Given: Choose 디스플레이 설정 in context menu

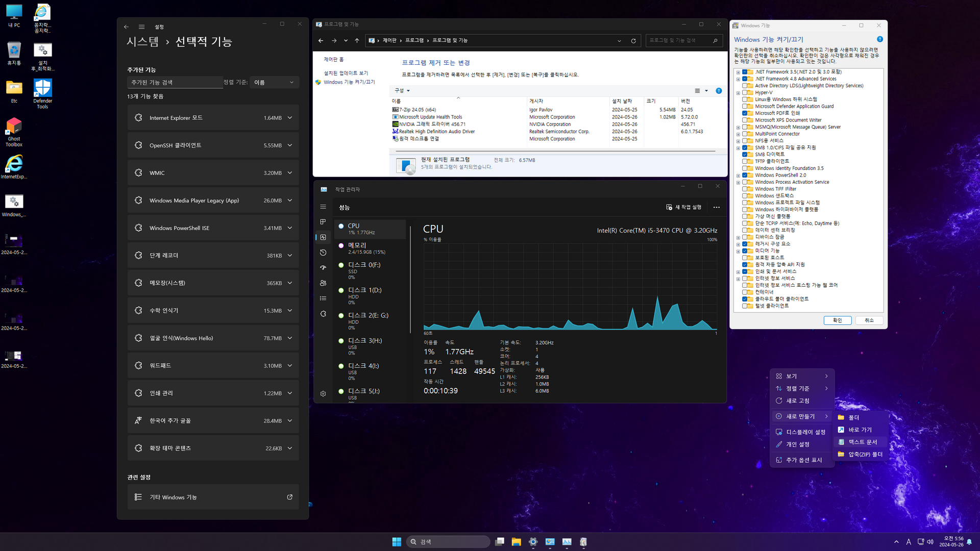Looking at the screenshot, I should 805,432.
